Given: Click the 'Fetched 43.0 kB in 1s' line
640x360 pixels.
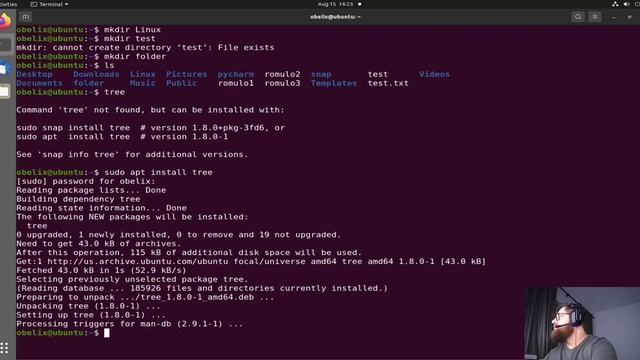Looking at the screenshot, I should [x=101, y=271].
